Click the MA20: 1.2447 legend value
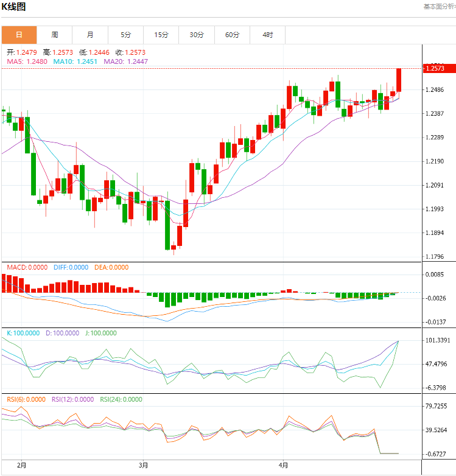Image resolution: width=456 pixels, height=476 pixels. [x=125, y=61]
